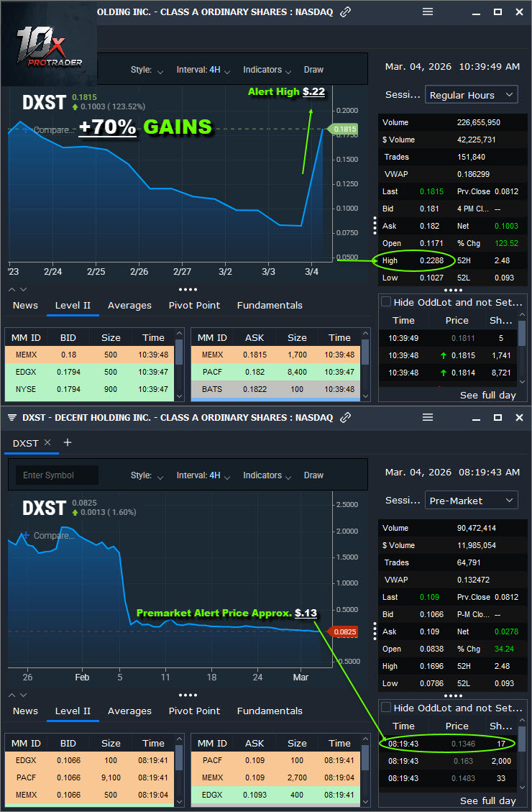
Task: Click vertical dots handle beside top chart
Action: tap(375, 225)
